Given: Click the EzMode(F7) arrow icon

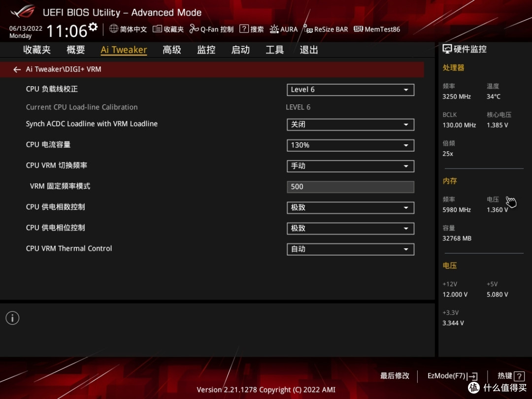Looking at the screenshot, I should click(472, 376).
